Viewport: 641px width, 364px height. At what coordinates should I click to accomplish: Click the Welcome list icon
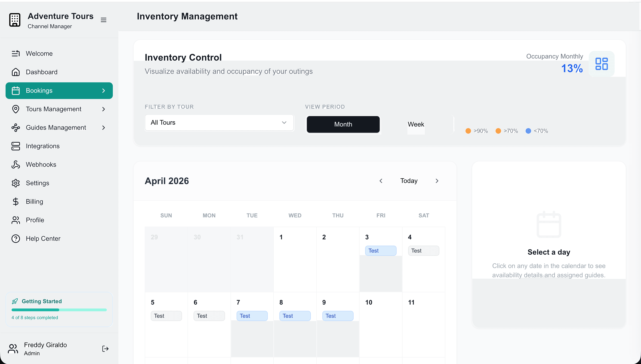(x=15, y=53)
